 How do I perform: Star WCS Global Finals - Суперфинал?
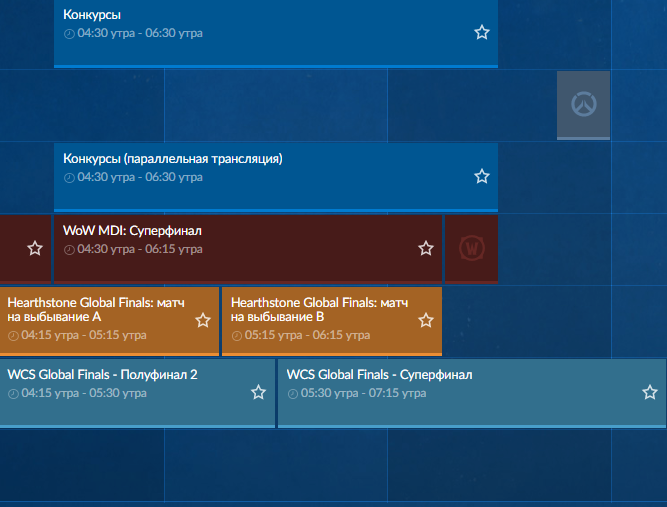(650, 392)
